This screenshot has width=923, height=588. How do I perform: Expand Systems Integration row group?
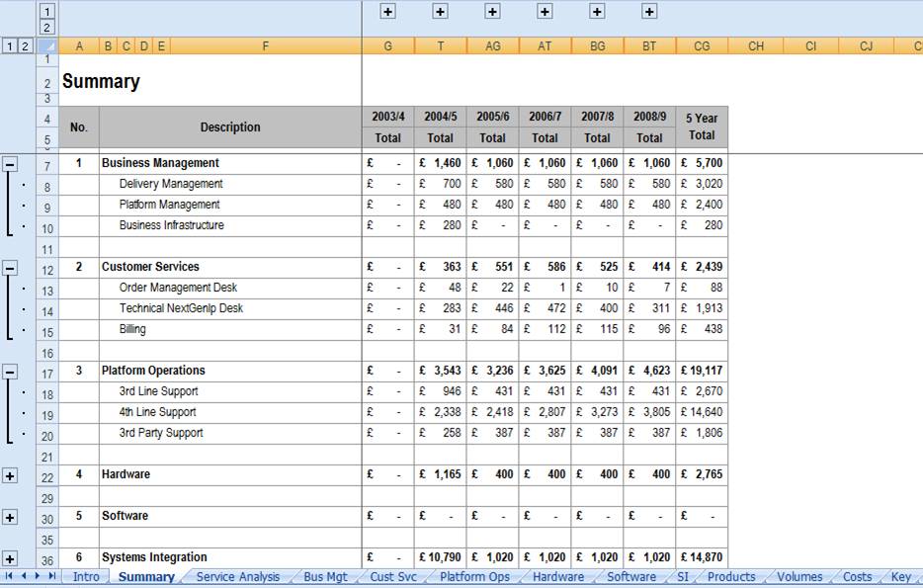coord(10,558)
